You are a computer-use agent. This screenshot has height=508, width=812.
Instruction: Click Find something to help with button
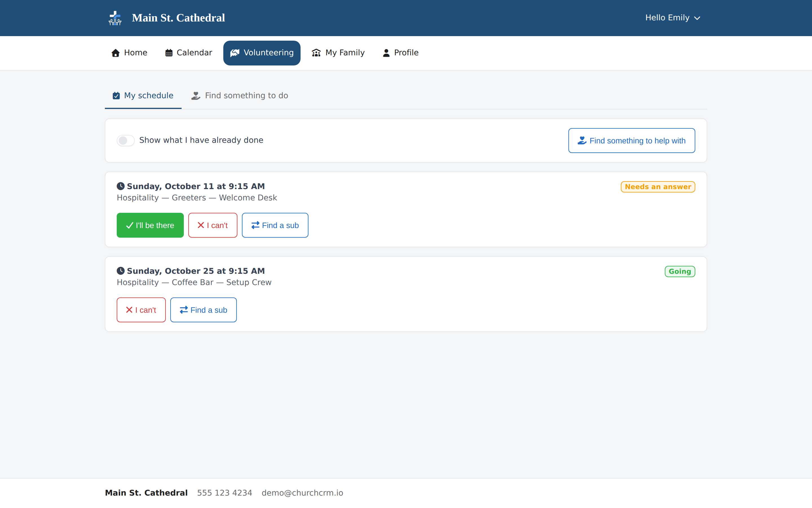click(x=632, y=141)
